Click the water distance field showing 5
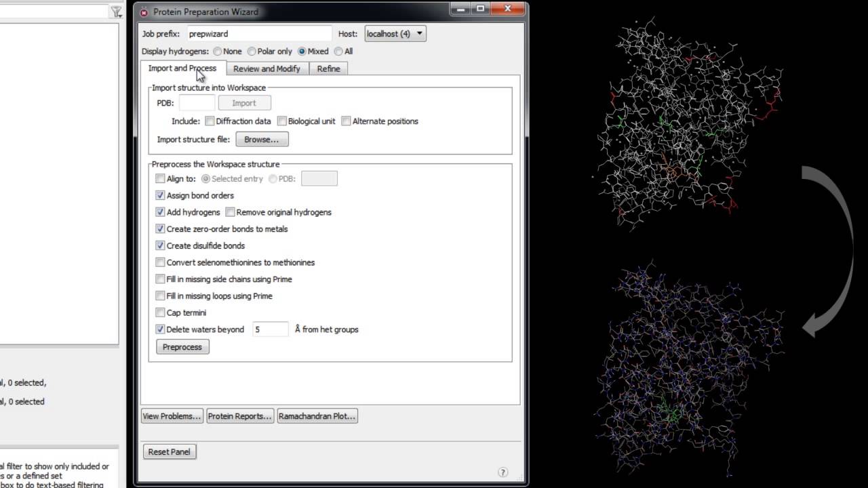The image size is (868, 488). click(270, 329)
